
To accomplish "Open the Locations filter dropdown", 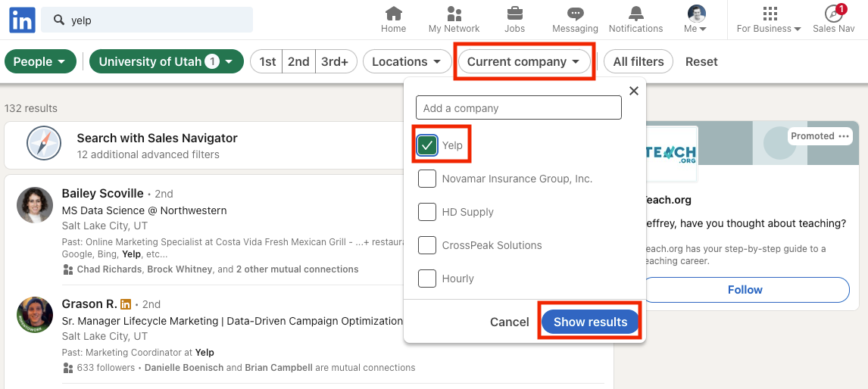I will point(406,61).
